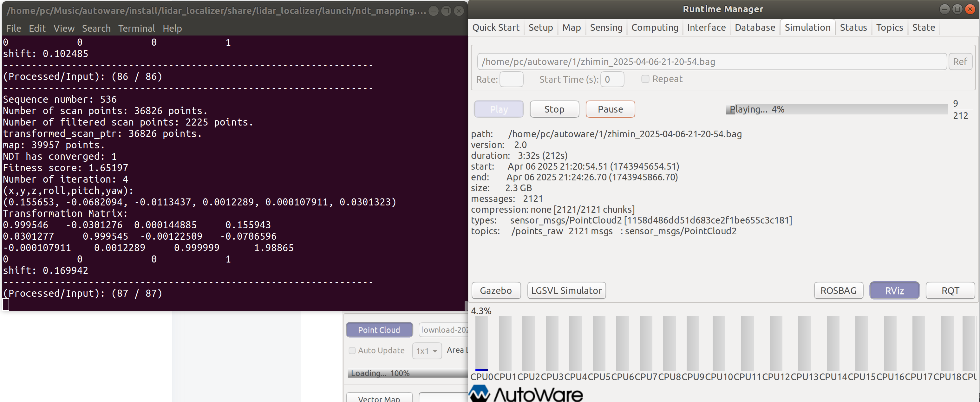
Task: Click the bag file path field
Action: click(x=711, y=62)
